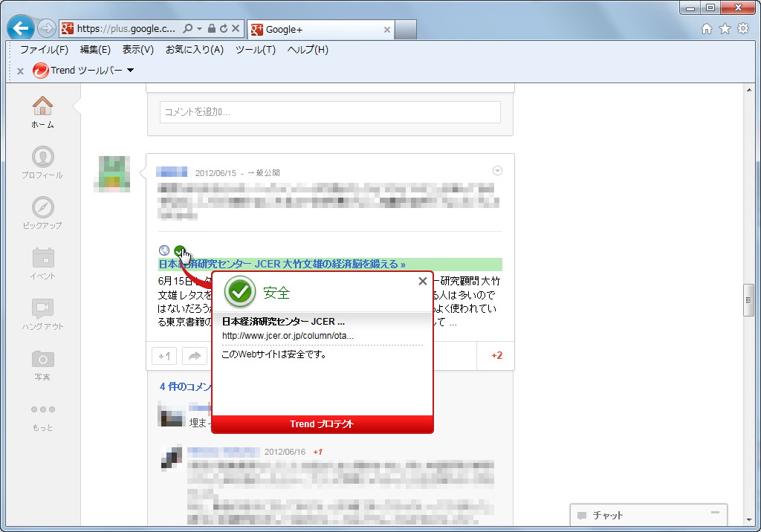The height and width of the screenshot is (532, 761).
Task: Open the Trend ツールバー dropdown
Action: (x=130, y=71)
